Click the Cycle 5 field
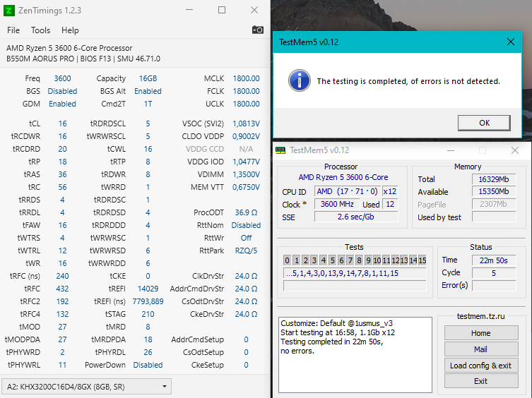 point(494,273)
